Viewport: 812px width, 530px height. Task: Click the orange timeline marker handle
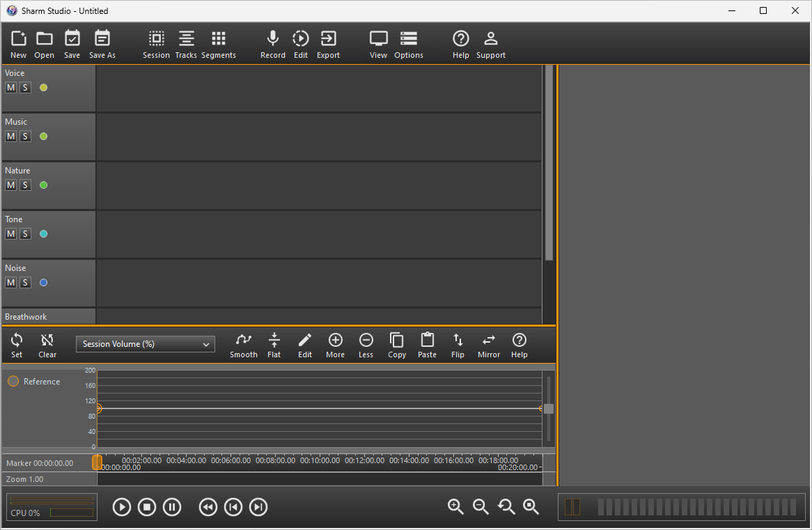coord(97,462)
